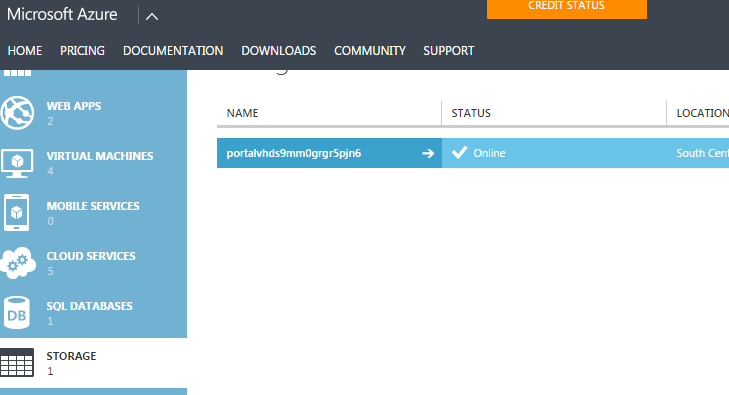Click the Web Apps count 2
This screenshot has height=395, width=729.
[x=50, y=121]
